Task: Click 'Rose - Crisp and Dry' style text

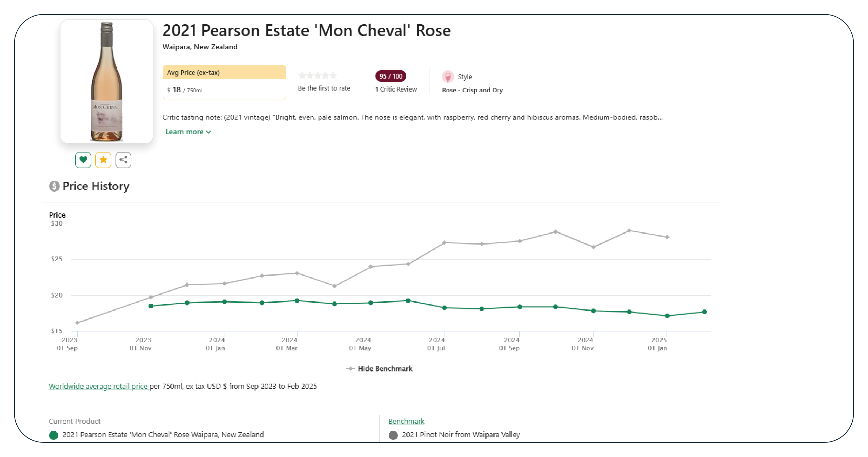Action: pyautogui.click(x=472, y=90)
